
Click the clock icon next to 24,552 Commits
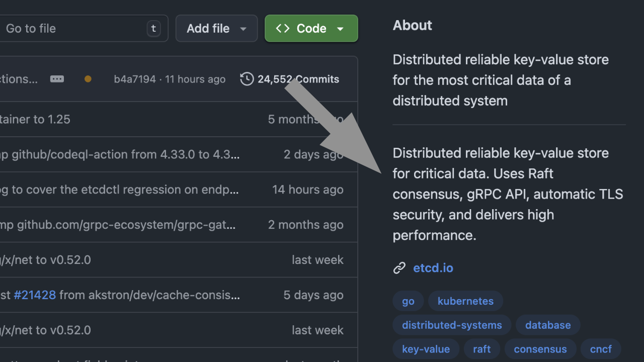click(247, 79)
